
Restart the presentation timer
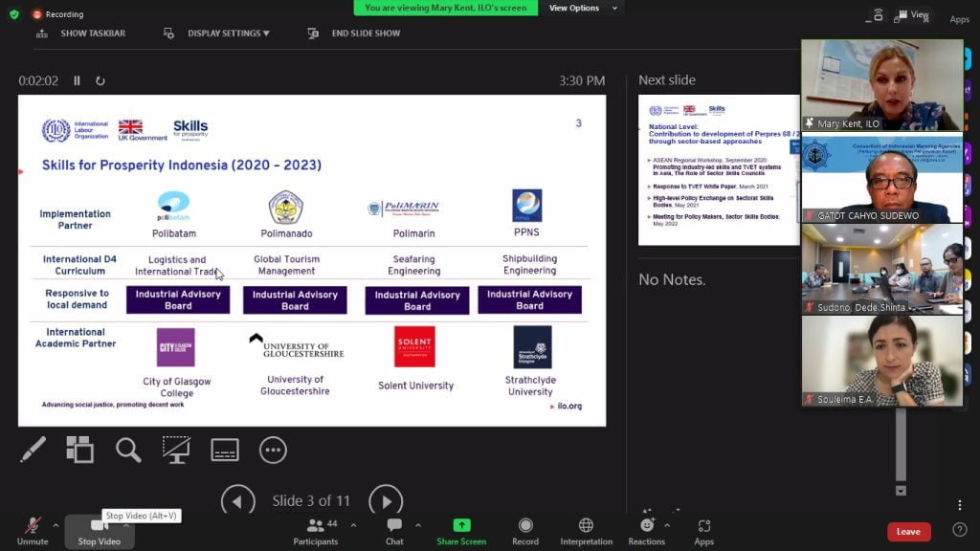tap(100, 80)
